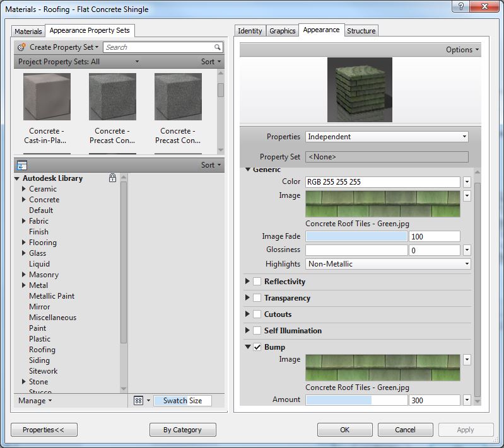
Task: Click the OK button
Action: click(x=344, y=430)
